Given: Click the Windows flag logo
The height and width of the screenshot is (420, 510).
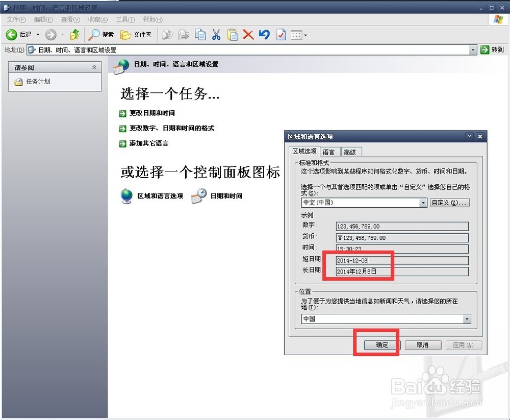Looking at the screenshot, I should pos(498,19).
